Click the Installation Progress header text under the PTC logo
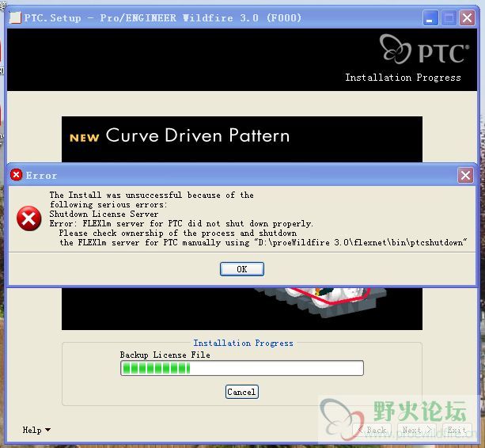485x448 pixels. tap(403, 78)
